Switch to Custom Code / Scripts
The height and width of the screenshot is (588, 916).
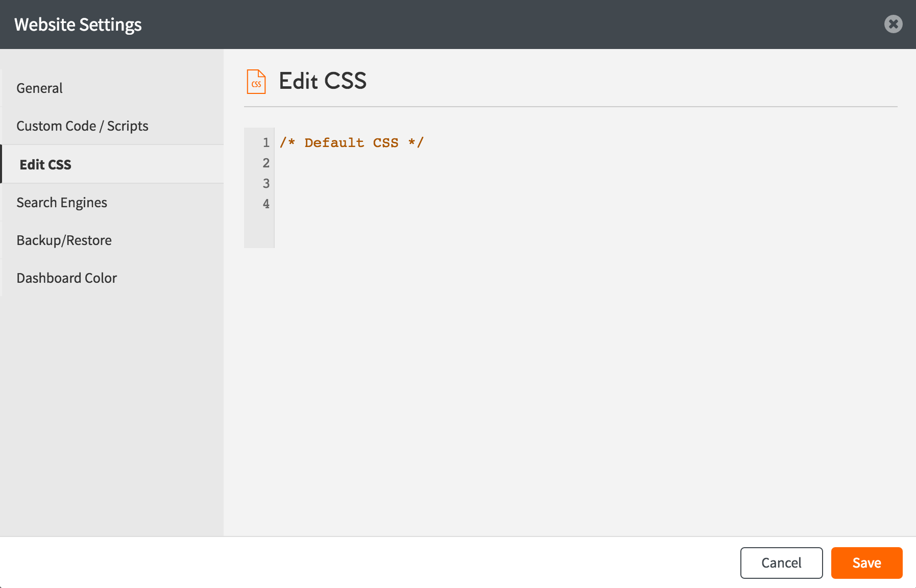(x=82, y=126)
